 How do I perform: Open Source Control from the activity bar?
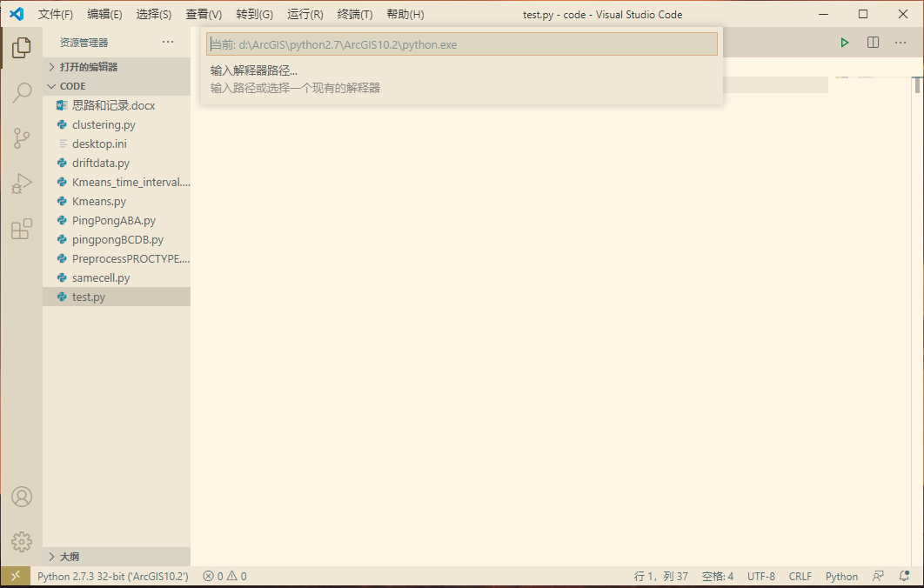click(21, 137)
